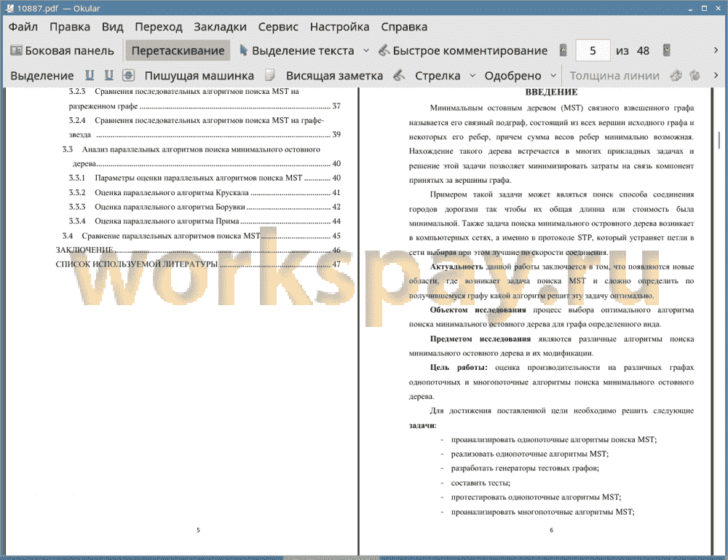Click contents entry 3.3.1 Параметры оценки
728x560 pixels.
pos(205,178)
